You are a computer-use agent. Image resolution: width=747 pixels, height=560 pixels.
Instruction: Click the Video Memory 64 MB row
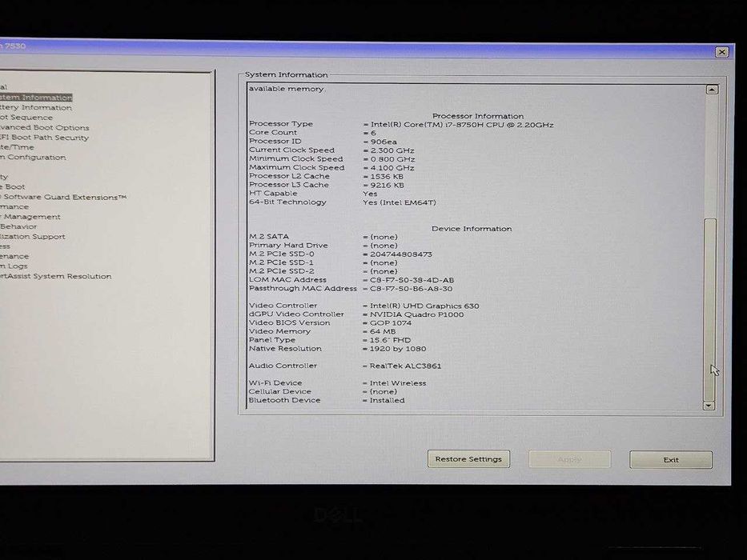click(x=323, y=331)
